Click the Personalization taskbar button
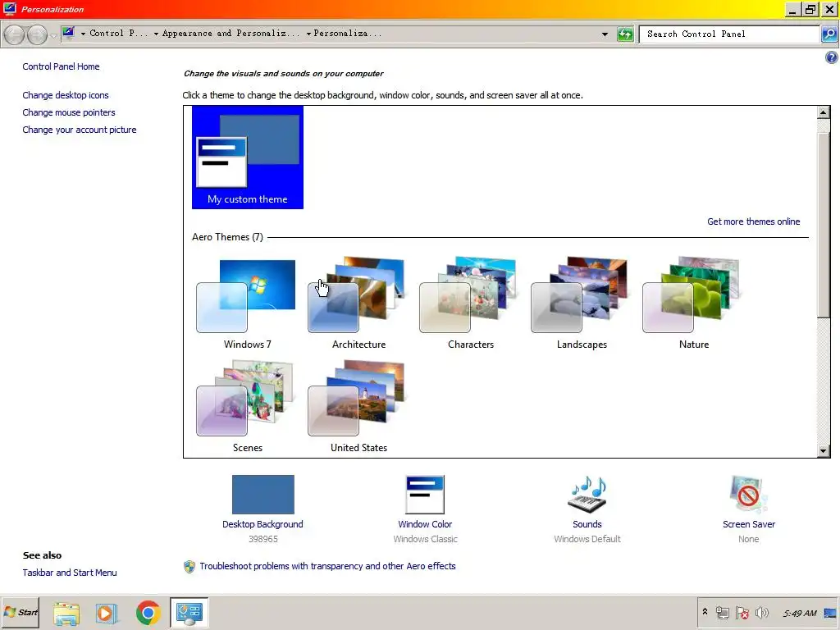The width and height of the screenshot is (840, 630). coord(189,612)
